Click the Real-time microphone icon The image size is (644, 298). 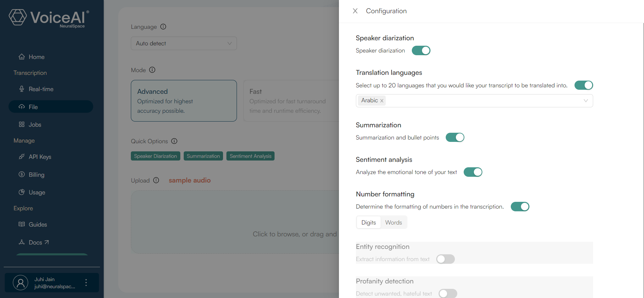(22, 89)
